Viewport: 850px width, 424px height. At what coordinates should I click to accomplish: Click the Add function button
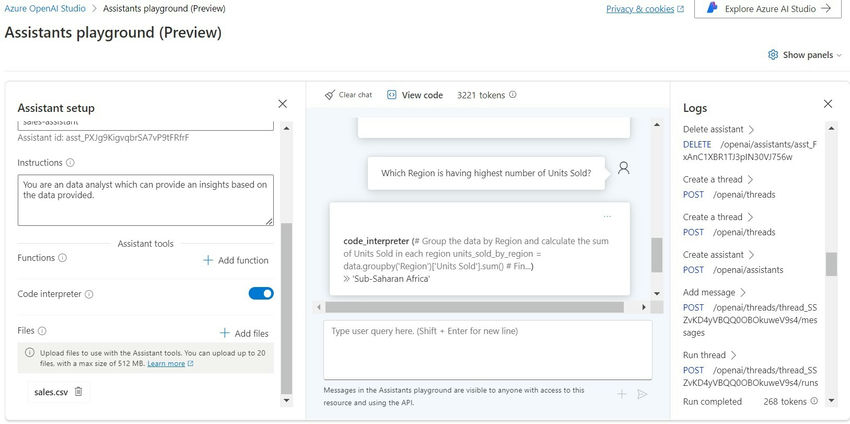click(236, 260)
